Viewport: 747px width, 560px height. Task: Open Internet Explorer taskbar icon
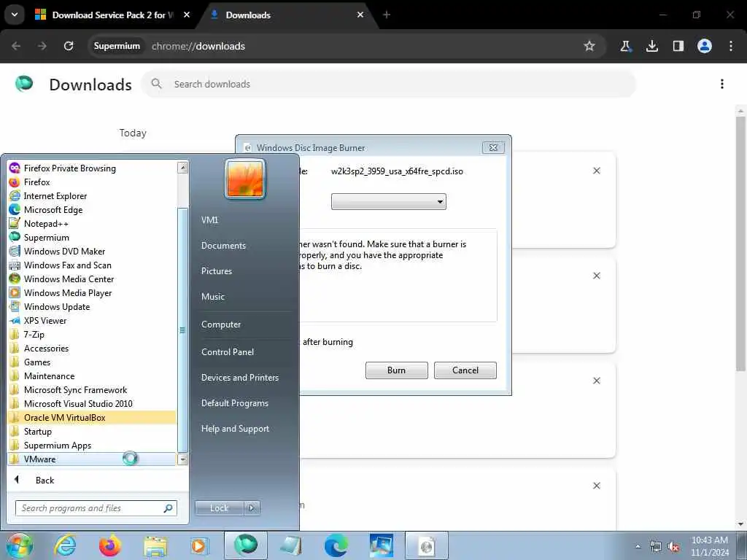point(65,545)
